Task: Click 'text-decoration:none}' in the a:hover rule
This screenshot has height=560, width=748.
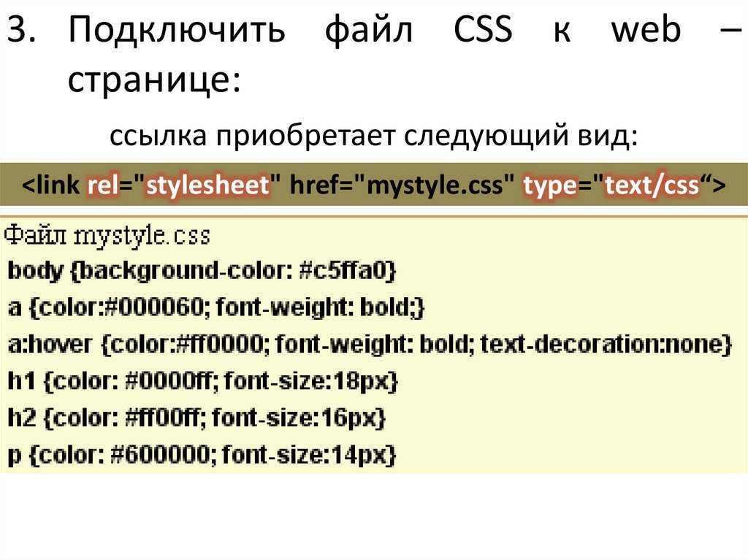Action: click(606, 343)
